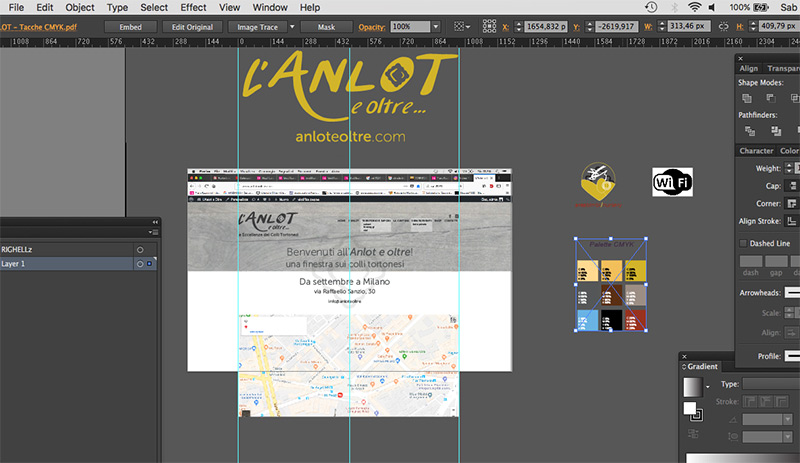Toggle constrain width and height proportions link
The width and height of the screenshot is (800, 463).
point(723,27)
